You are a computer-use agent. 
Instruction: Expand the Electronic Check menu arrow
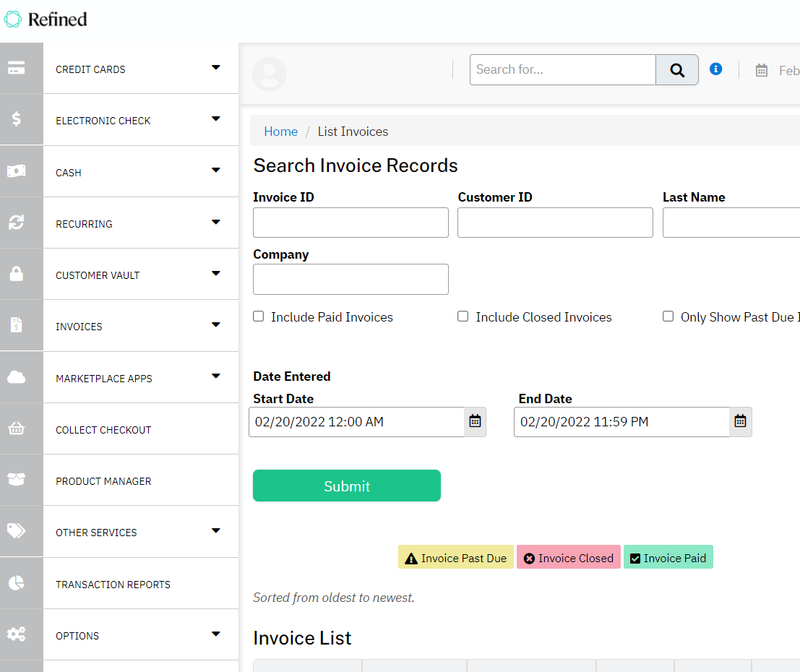pyautogui.click(x=216, y=119)
